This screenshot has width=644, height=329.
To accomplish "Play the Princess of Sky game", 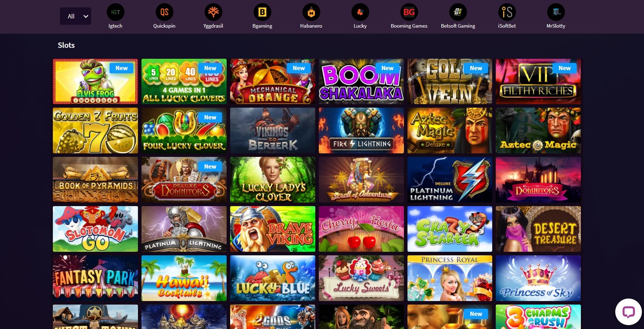I will coord(538,278).
